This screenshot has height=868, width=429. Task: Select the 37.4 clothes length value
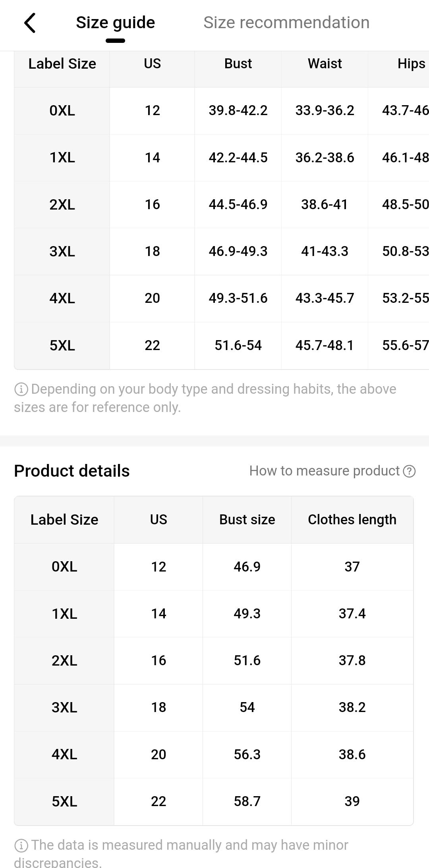[x=352, y=614]
